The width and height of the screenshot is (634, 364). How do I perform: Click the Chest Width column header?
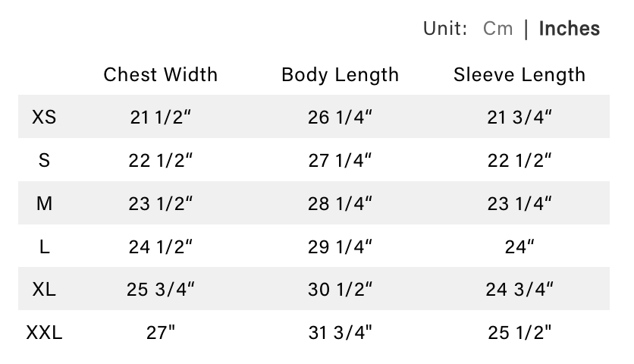point(160,74)
